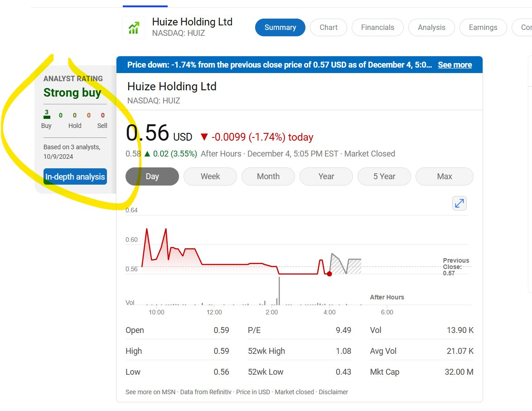Expand the stock chart with the arrow icon
This screenshot has height=411, width=532.
coord(459,203)
